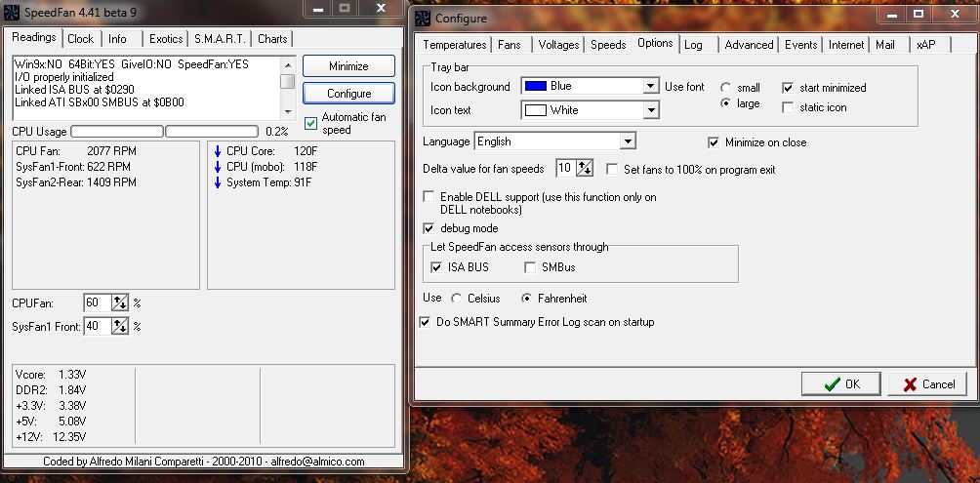This screenshot has width=980, height=483.
Task: Click the +12V 12.35V reading
Action: (x=51, y=437)
